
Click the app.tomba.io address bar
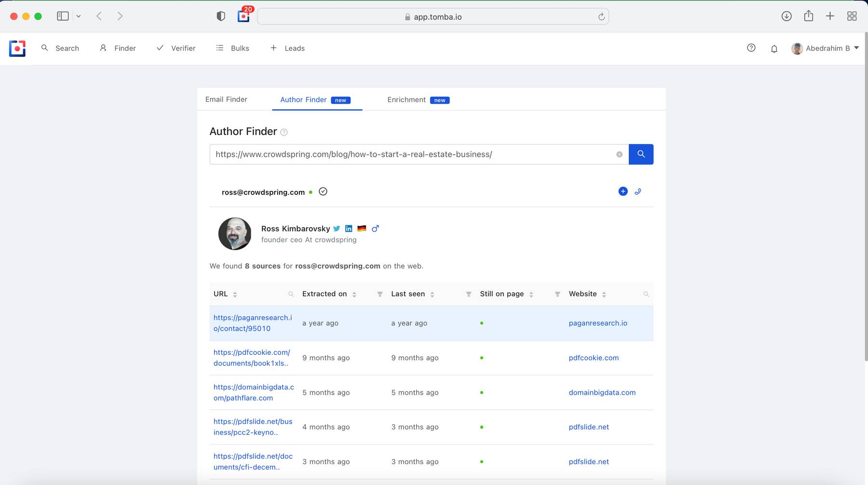(x=433, y=16)
